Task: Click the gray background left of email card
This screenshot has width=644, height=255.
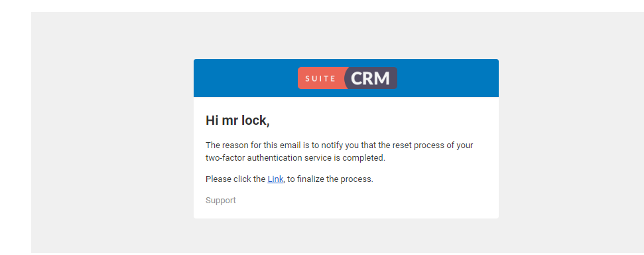Action: coord(112,132)
